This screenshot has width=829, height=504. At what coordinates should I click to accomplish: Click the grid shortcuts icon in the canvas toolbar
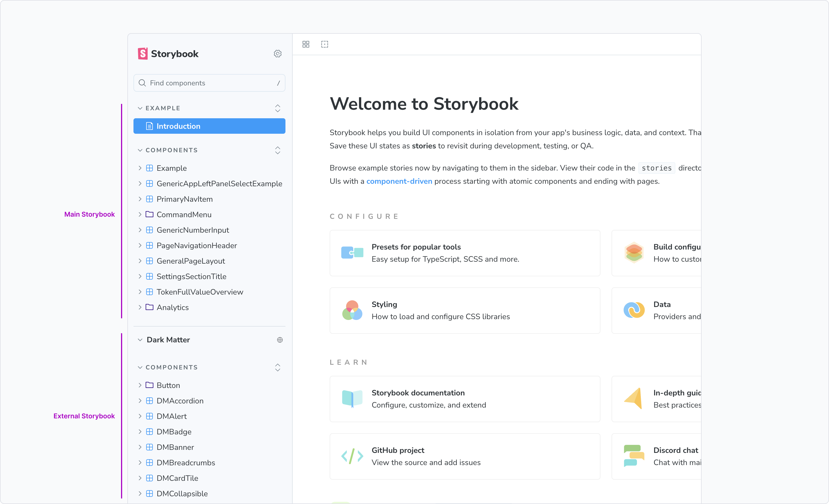pyautogui.click(x=306, y=44)
